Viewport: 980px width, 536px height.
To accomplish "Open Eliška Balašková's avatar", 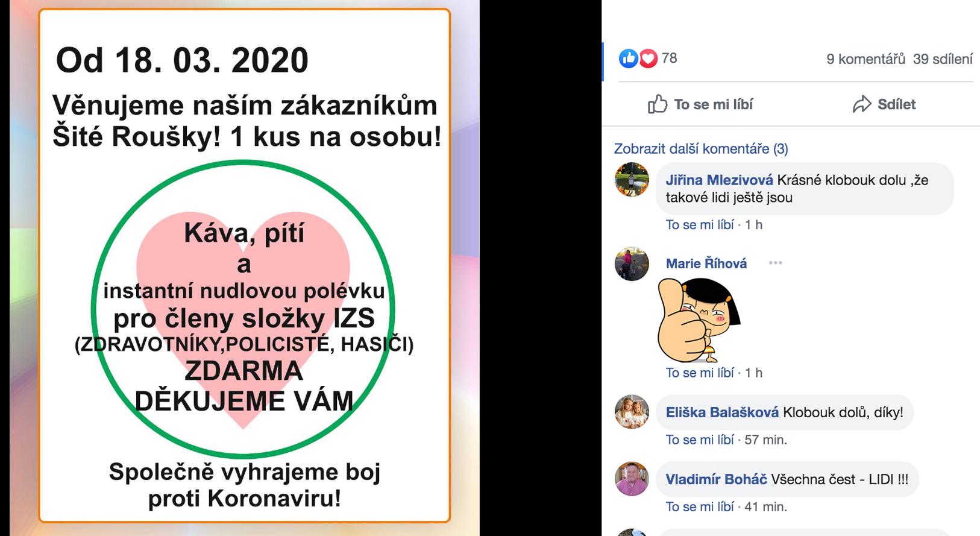I will tap(632, 412).
